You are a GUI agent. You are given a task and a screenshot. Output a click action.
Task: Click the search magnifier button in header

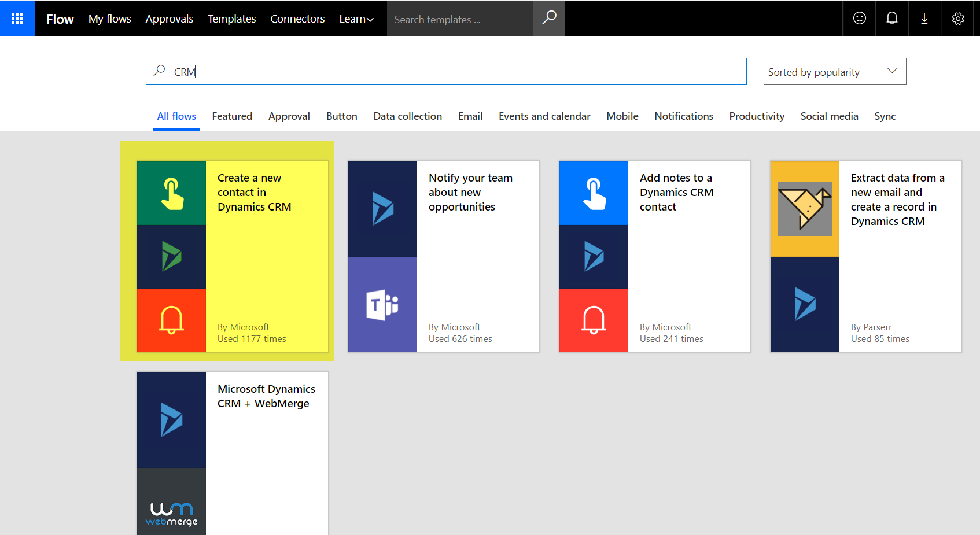point(549,19)
